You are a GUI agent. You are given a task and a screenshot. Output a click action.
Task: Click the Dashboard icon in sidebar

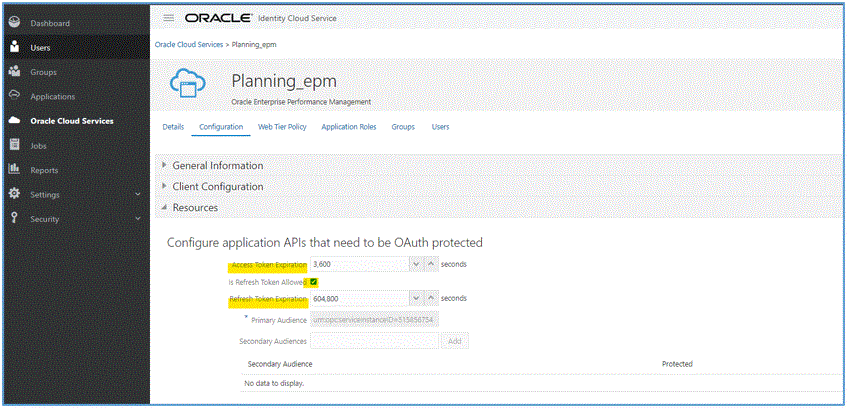point(14,22)
